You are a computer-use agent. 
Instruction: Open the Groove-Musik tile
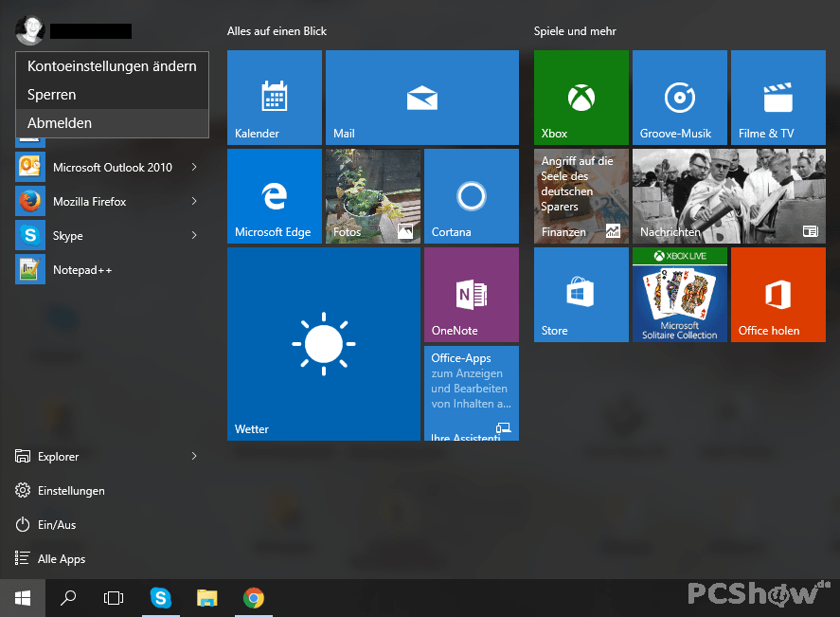click(x=680, y=98)
